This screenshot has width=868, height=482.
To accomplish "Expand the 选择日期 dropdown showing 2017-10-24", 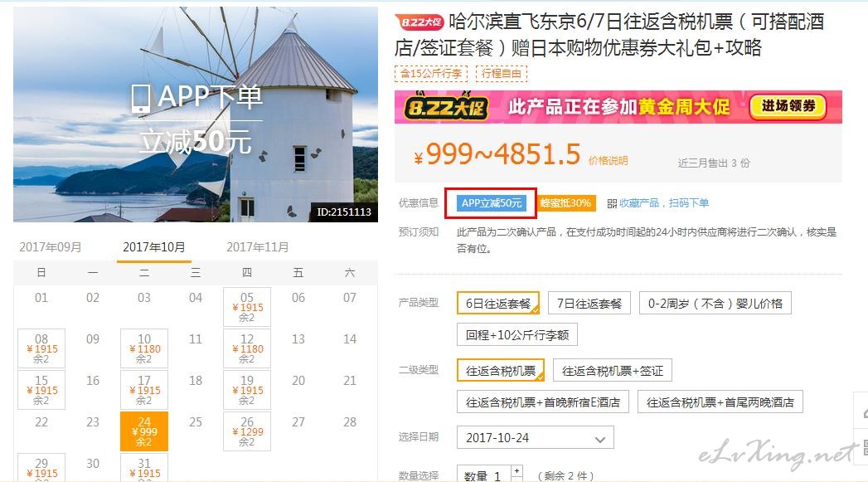I will 536,438.
